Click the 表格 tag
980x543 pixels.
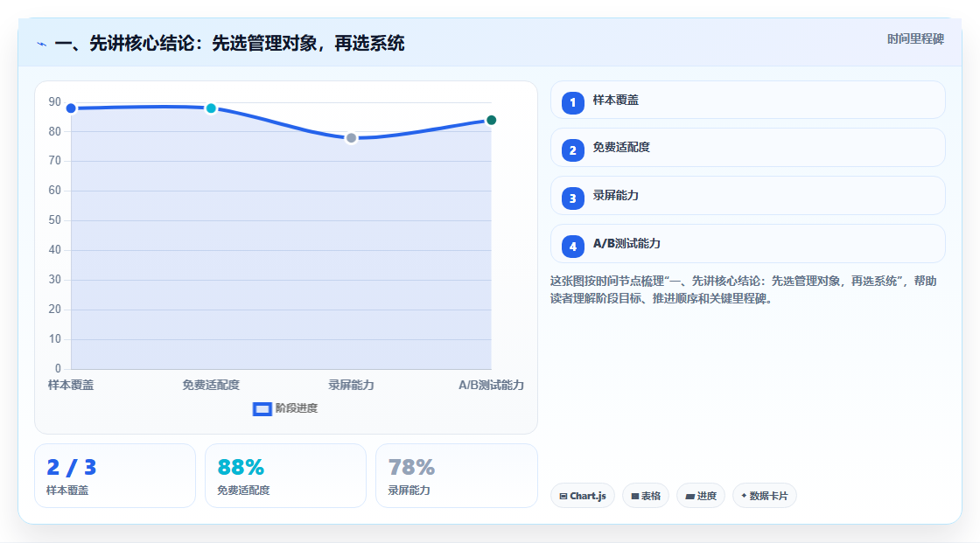pos(646,496)
